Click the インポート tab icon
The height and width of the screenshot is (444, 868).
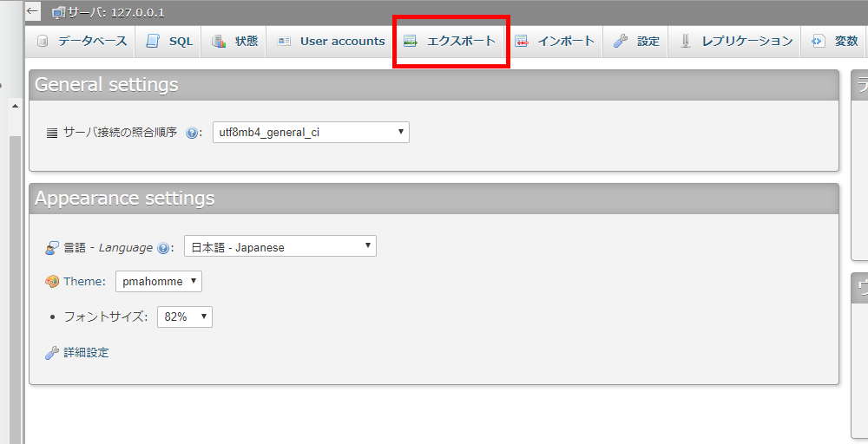[522, 41]
